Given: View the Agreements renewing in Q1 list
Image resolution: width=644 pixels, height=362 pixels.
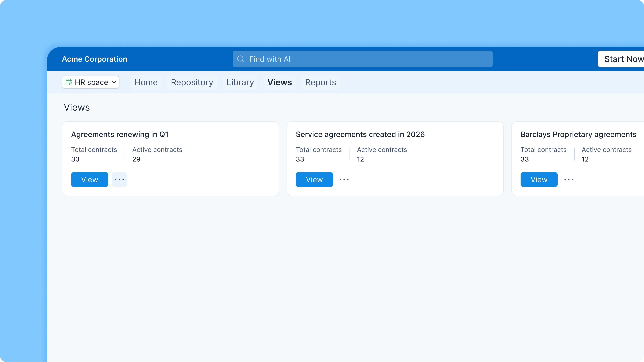Looking at the screenshot, I should pyautogui.click(x=90, y=179).
